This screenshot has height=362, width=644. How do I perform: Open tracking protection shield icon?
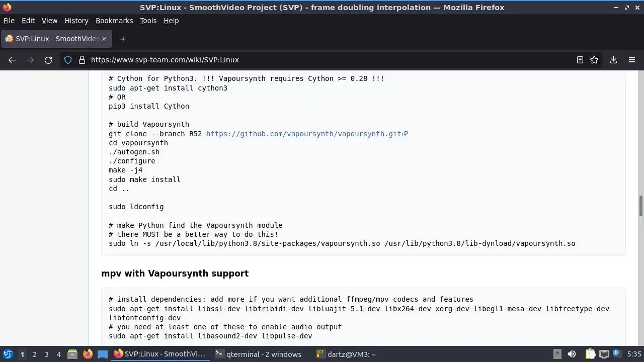pyautogui.click(x=68, y=60)
